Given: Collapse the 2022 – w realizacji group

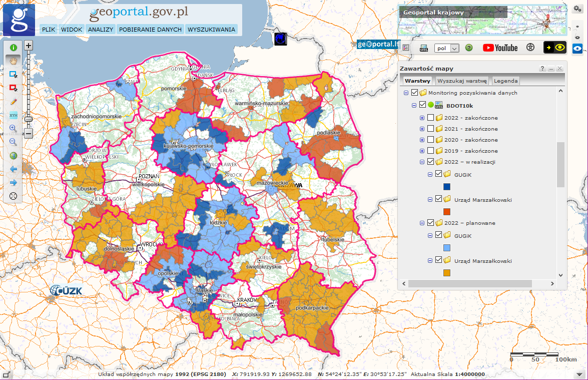Looking at the screenshot, I should [422, 162].
